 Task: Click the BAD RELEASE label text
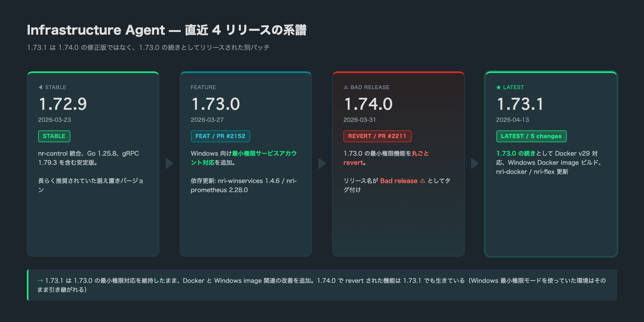pyautogui.click(x=370, y=87)
